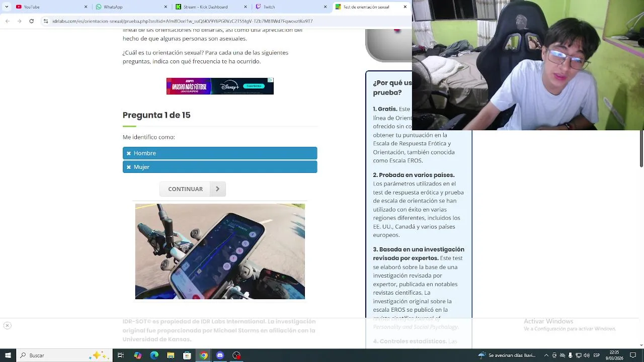This screenshot has width=644, height=362.
Task: Open the Windows Start menu
Action: [x=8, y=355]
